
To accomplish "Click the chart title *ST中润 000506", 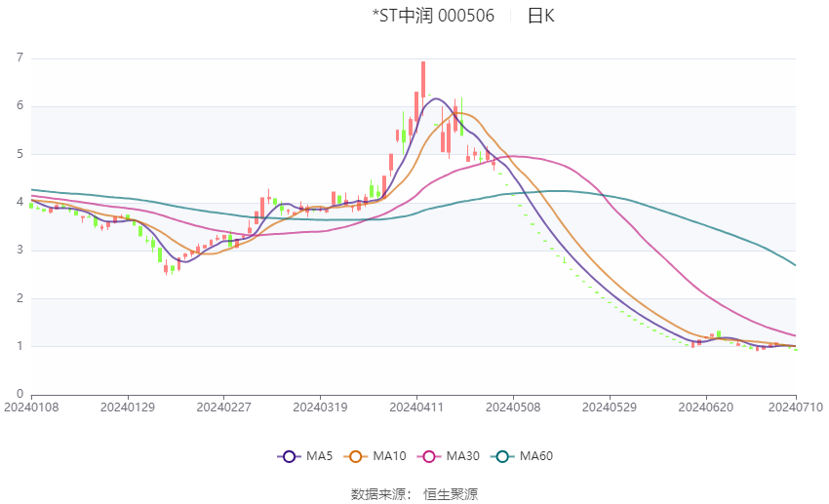I will click(433, 16).
